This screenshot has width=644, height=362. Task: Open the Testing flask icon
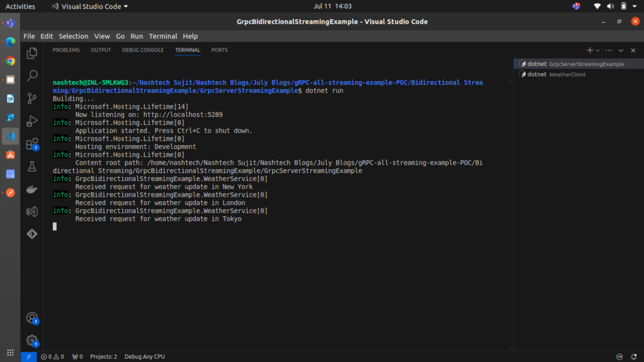(32, 167)
